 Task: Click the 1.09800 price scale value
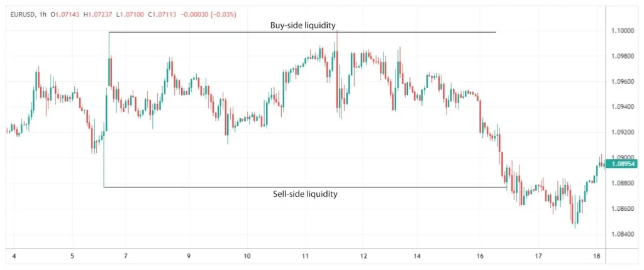point(623,56)
